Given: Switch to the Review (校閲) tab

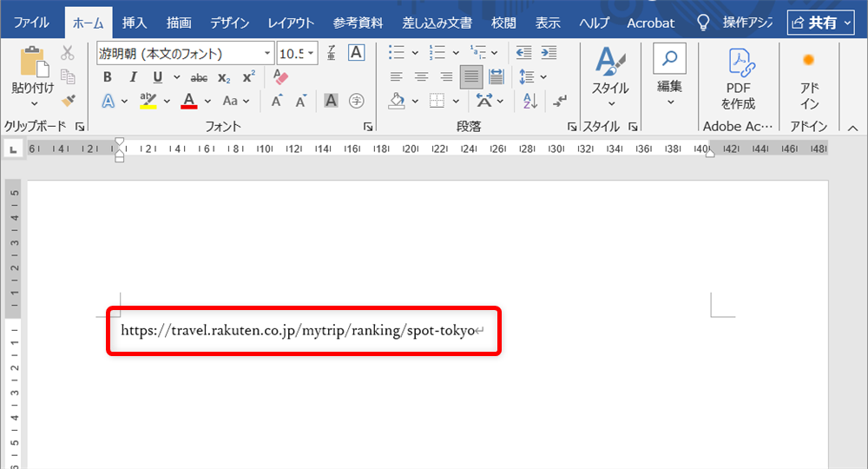Looking at the screenshot, I should 503,23.
